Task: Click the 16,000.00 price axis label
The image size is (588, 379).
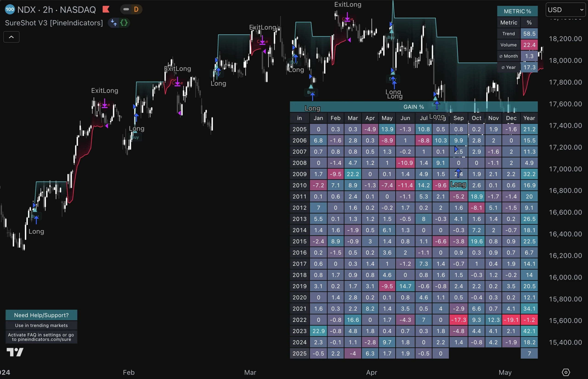Action: click(565, 277)
